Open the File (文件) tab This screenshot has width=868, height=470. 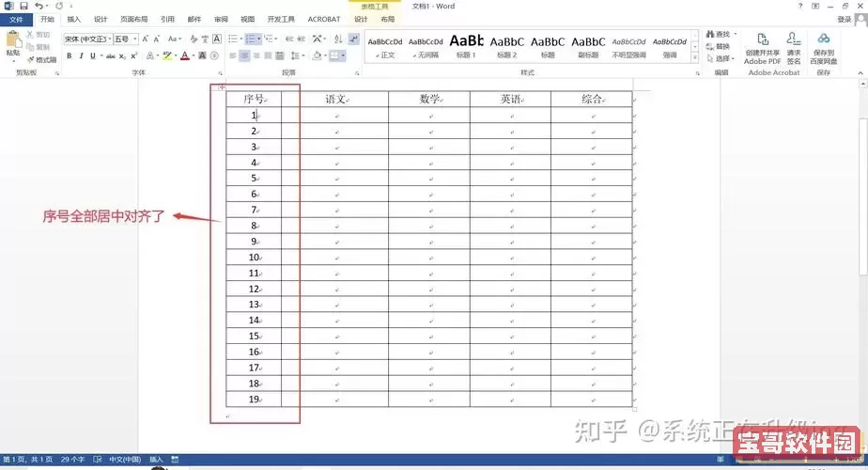(16, 20)
